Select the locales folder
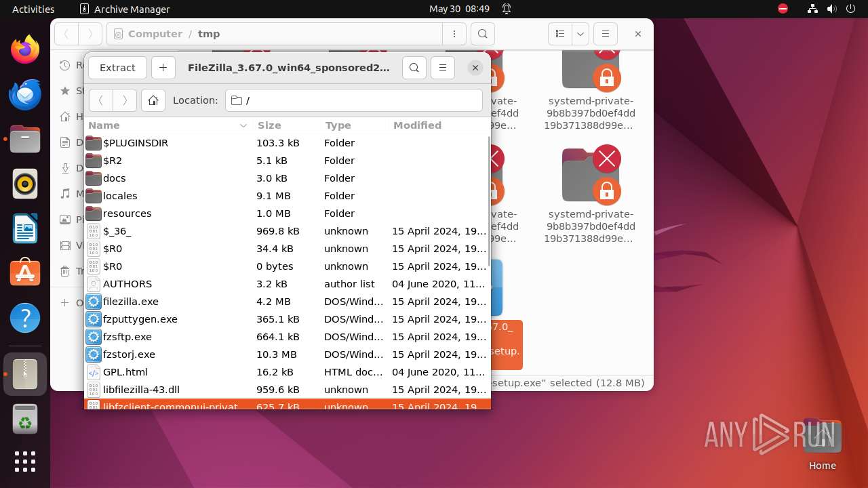The height and width of the screenshot is (488, 868). click(286, 196)
